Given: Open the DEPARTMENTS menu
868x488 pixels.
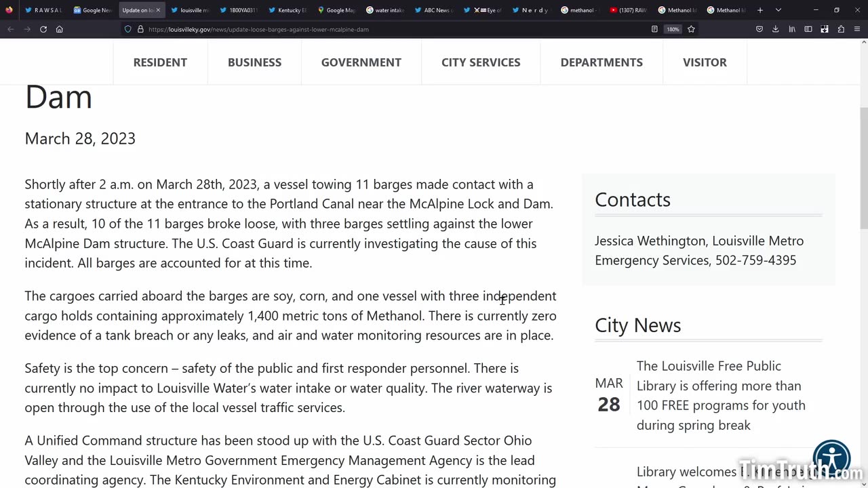Looking at the screenshot, I should (601, 62).
